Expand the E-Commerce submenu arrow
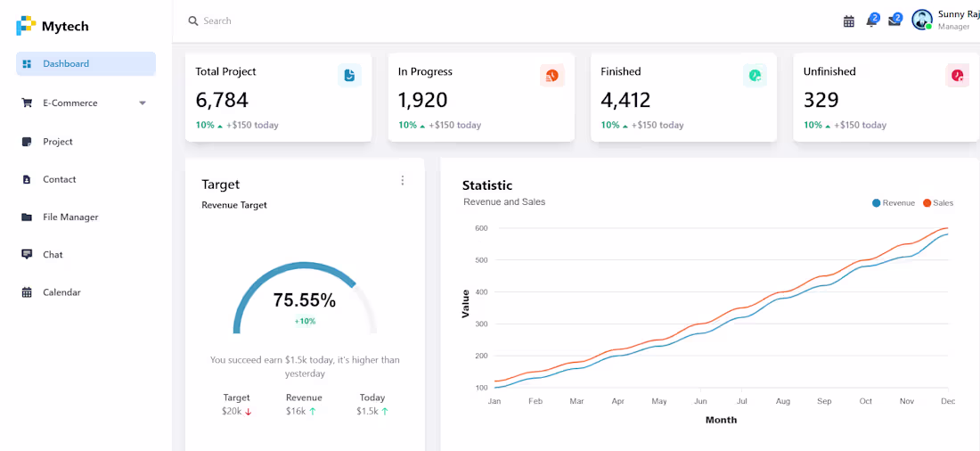Viewport: 980px width, 451px height. (x=143, y=103)
